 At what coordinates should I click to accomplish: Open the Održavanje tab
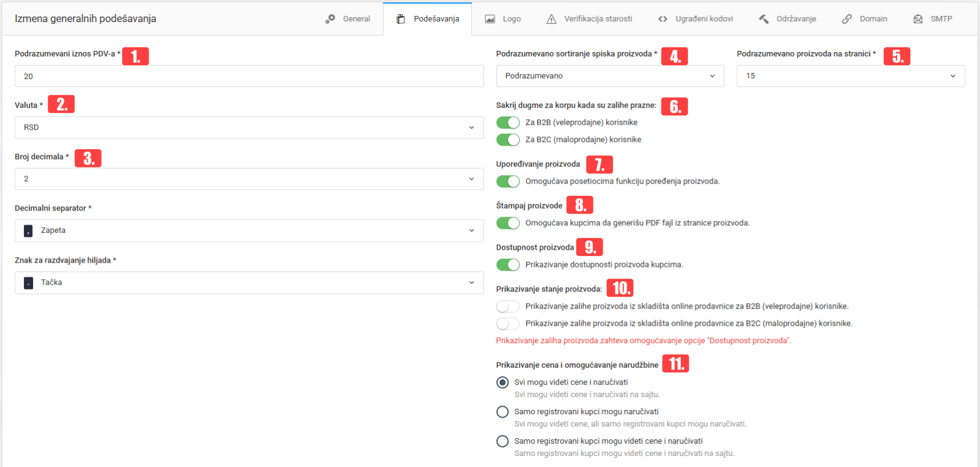(x=796, y=19)
